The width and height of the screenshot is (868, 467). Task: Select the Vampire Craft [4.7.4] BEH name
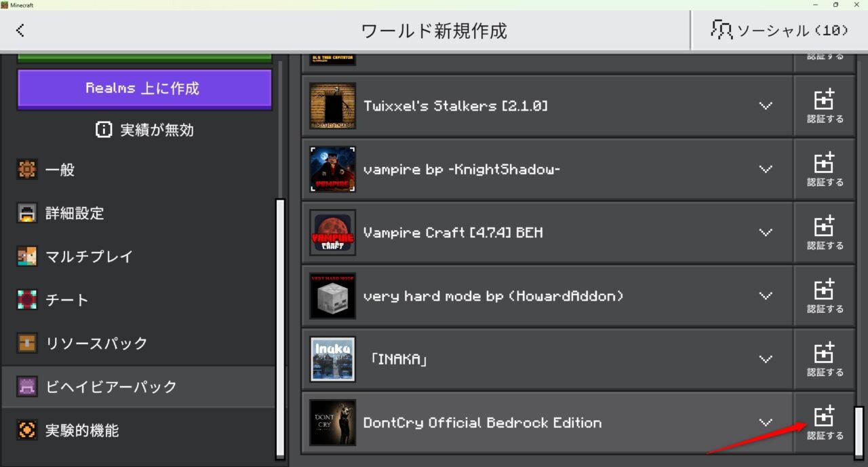coord(453,232)
